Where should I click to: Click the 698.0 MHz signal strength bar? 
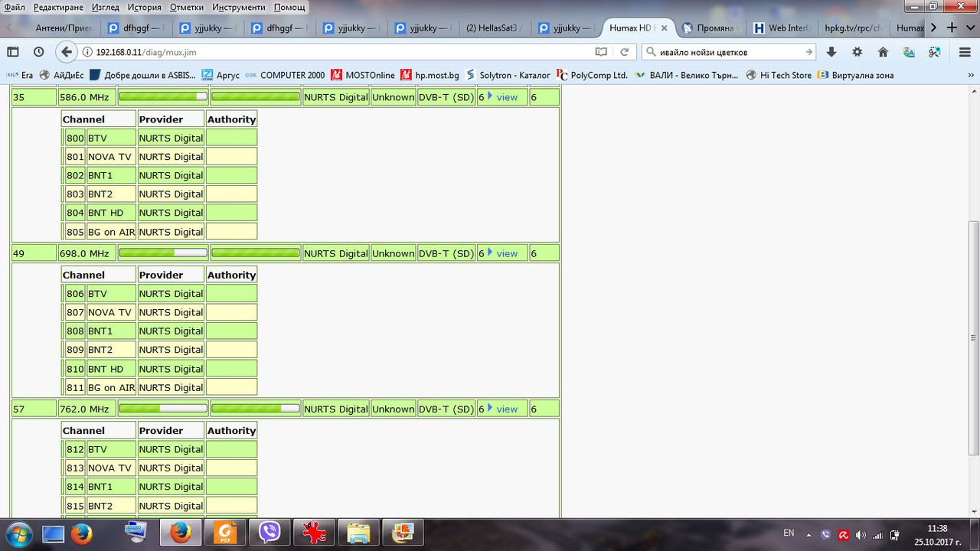point(163,253)
